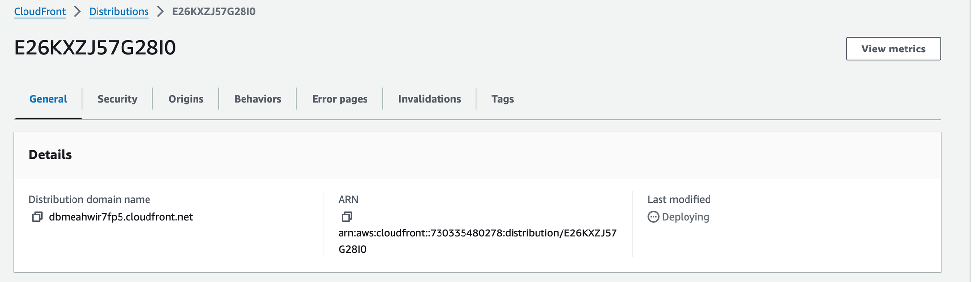980x282 pixels.
Task: Open the Invalidations tab
Action: pos(429,99)
